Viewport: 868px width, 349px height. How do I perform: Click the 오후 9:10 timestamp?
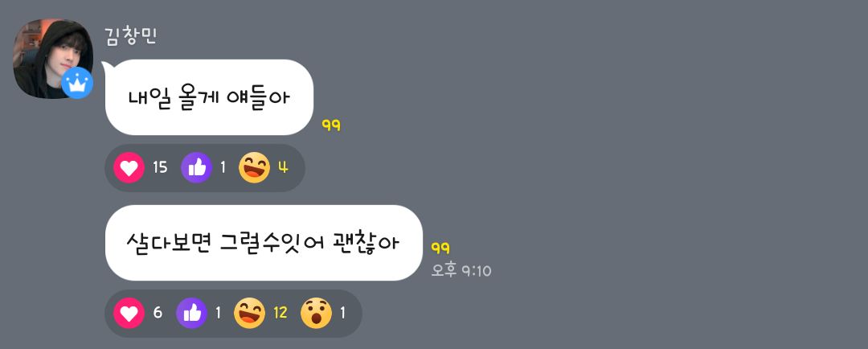(461, 271)
